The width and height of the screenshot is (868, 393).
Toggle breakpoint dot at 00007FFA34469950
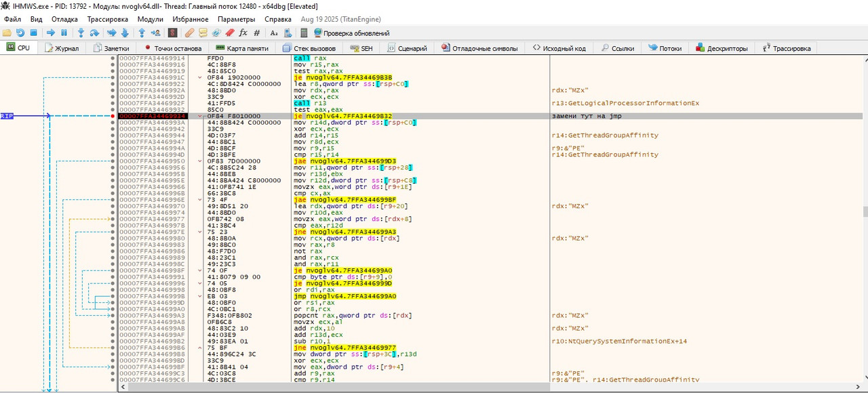coord(113,161)
